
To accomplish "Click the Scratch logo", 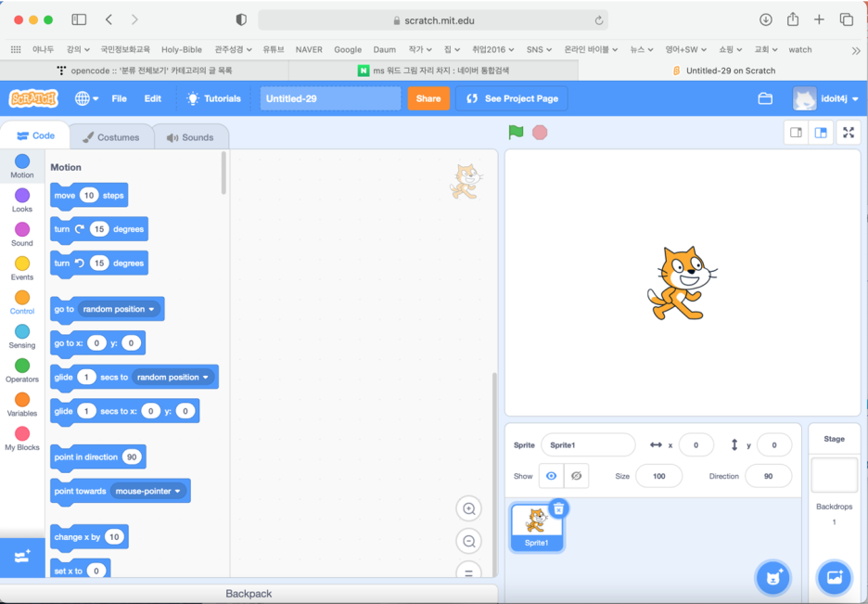I will [33, 98].
